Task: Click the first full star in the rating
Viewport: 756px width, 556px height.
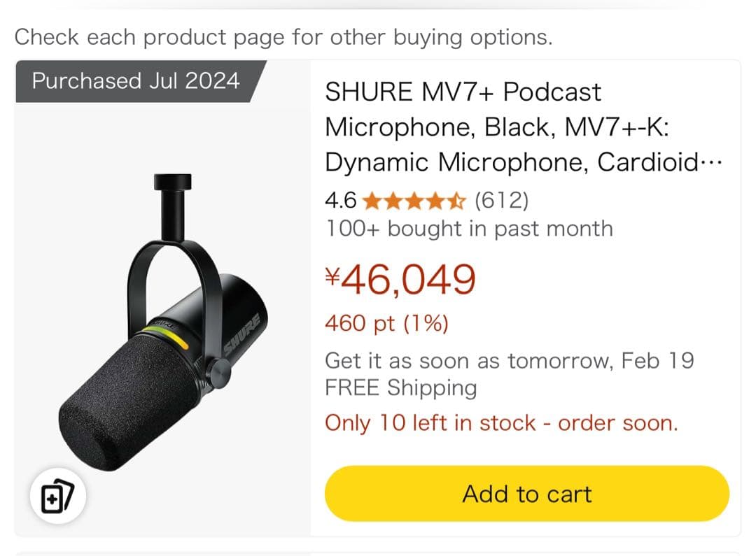Action: (x=370, y=201)
